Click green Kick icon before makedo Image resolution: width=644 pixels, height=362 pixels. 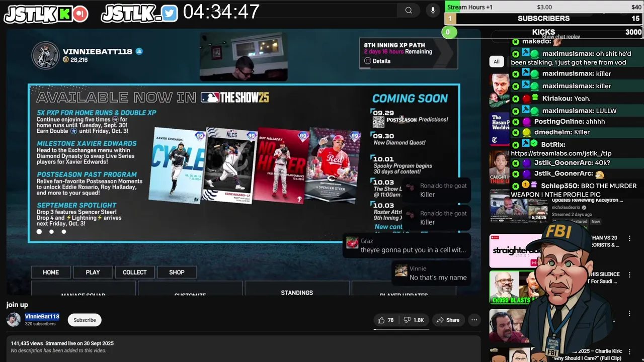516,42
